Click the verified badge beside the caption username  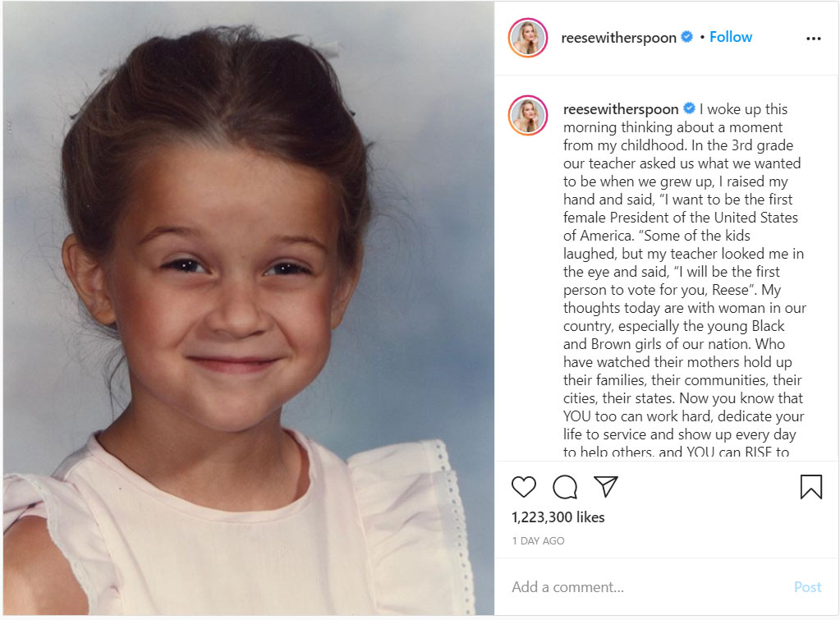coord(690,109)
